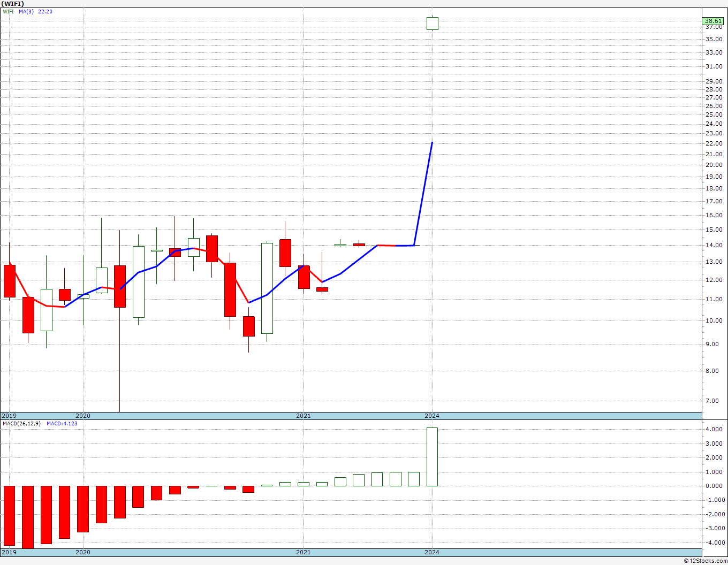This screenshot has width=728, height=565.
Task: Click the (WIFI) chart title
Action: click(12, 3)
